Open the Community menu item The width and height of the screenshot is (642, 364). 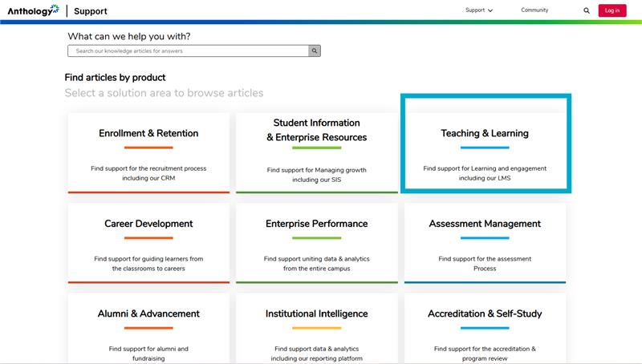pos(534,10)
